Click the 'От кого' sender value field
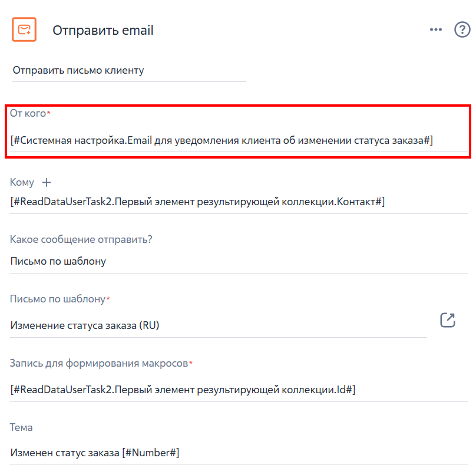Screen dimensions: 476x471 239,140
